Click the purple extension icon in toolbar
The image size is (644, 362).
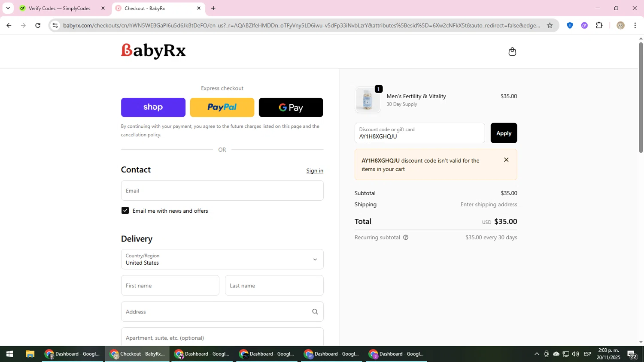click(x=584, y=25)
